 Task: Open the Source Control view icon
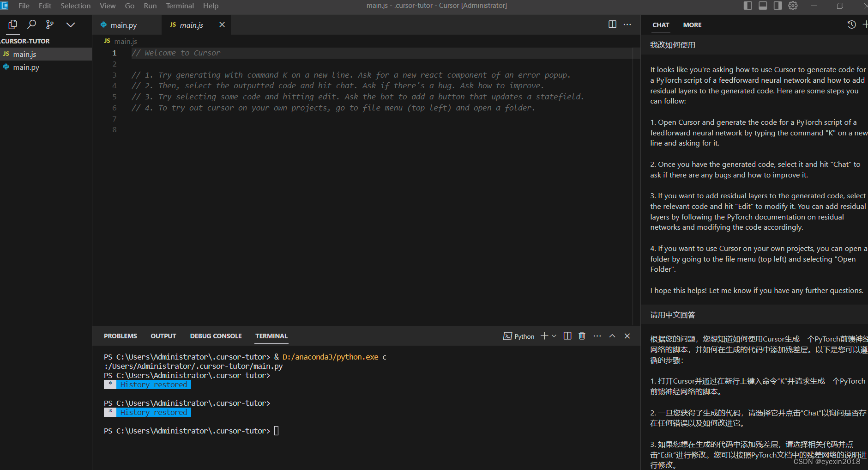point(50,24)
